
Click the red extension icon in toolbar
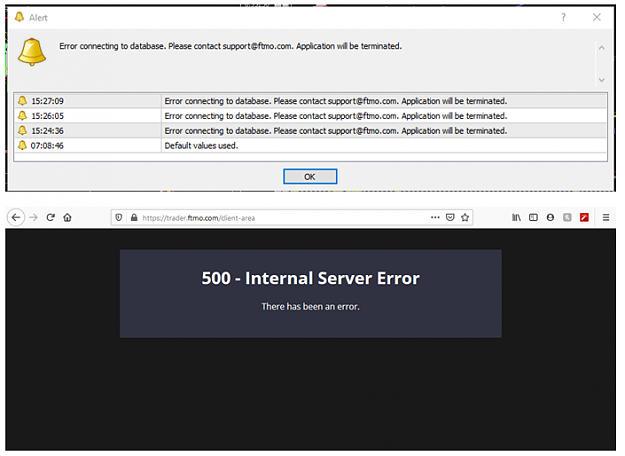pyautogui.click(x=584, y=217)
